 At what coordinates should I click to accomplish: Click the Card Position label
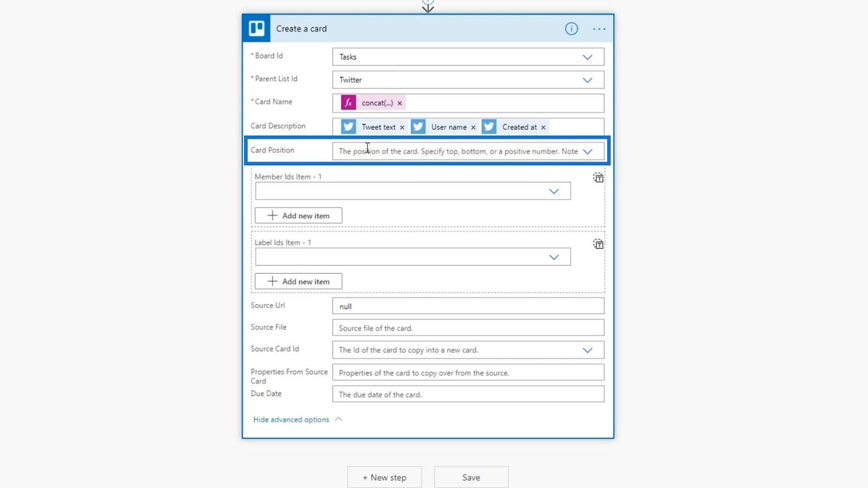point(272,150)
